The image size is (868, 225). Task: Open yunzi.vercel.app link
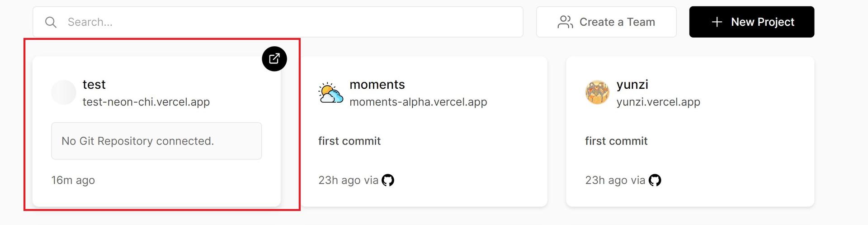click(x=658, y=102)
